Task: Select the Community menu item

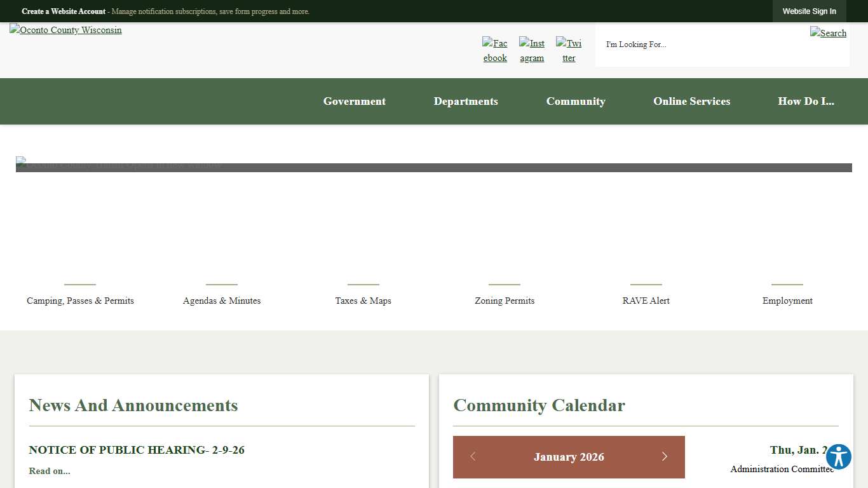Action: pyautogui.click(x=576, y=101)
